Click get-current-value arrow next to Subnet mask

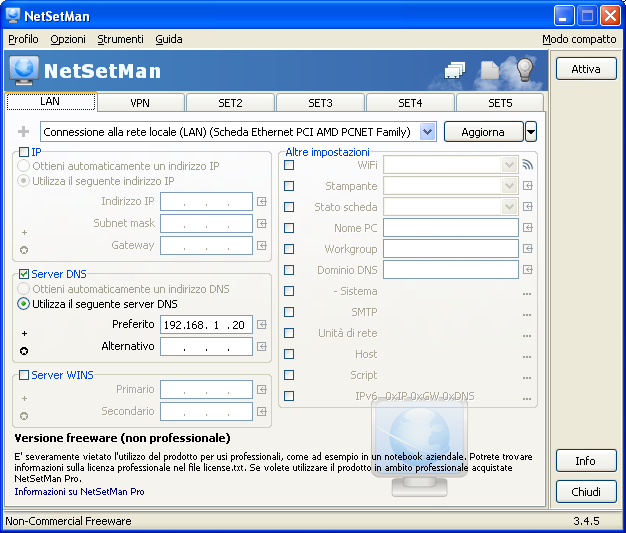(x=262, y=224)
